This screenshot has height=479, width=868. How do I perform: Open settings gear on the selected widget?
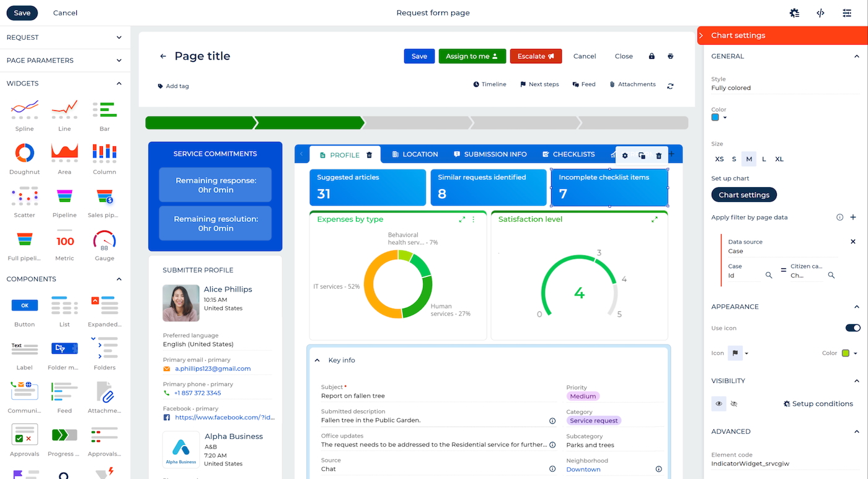[624, 156]
